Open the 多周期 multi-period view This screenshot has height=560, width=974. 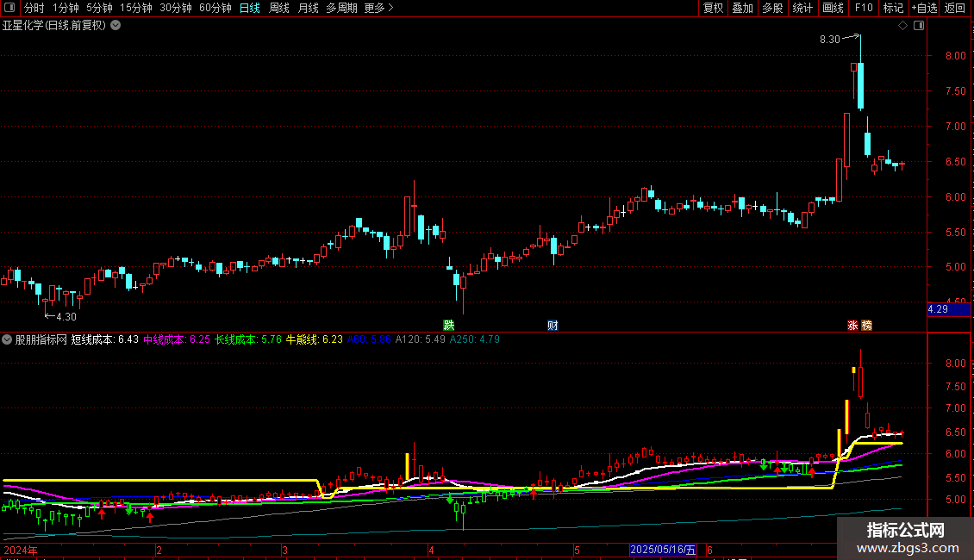341,8
